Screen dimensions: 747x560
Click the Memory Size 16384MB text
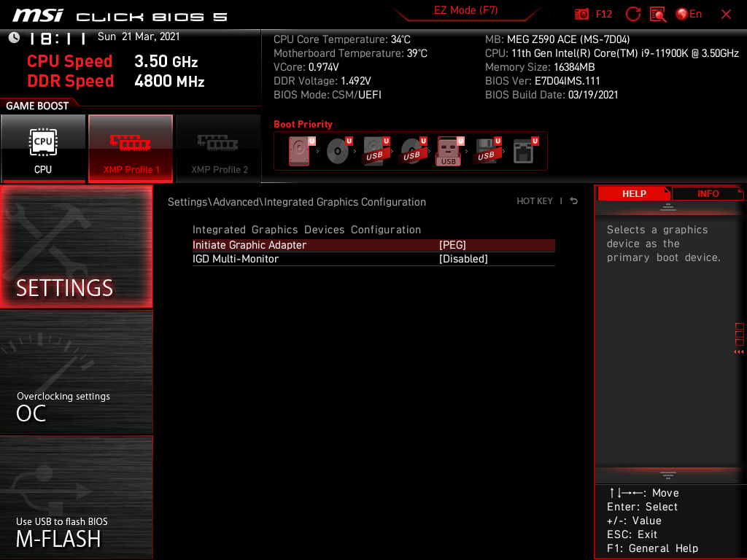(x=540, y=67)
